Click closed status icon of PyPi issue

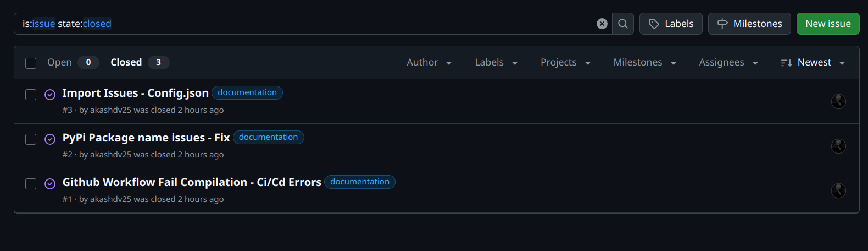coord(50,139)
